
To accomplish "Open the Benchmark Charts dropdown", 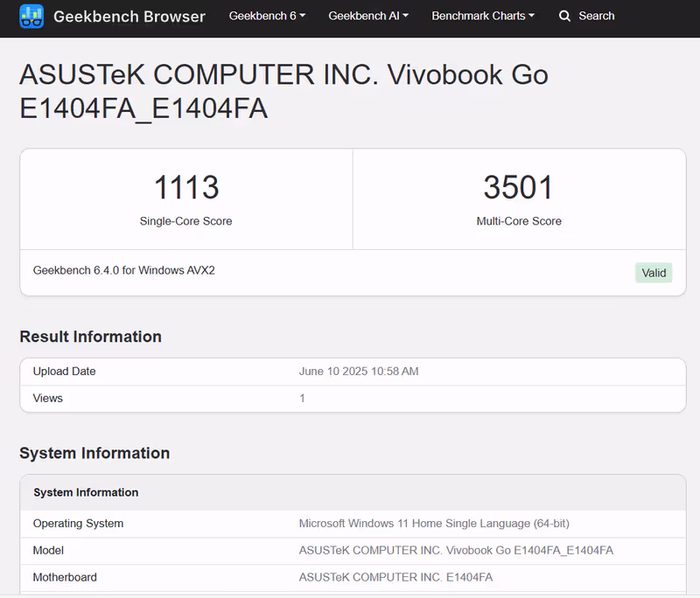I will [x=483, y=16].
